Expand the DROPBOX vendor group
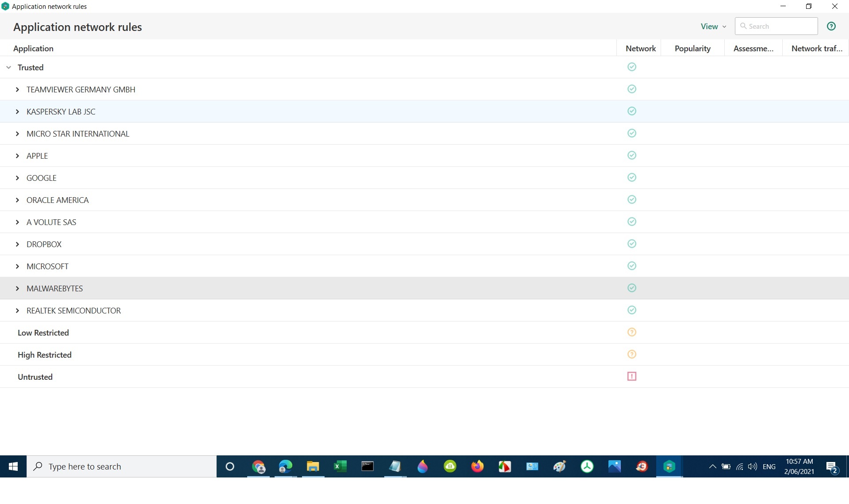This screenshot has height=504, width=849. tap(17, 244)
